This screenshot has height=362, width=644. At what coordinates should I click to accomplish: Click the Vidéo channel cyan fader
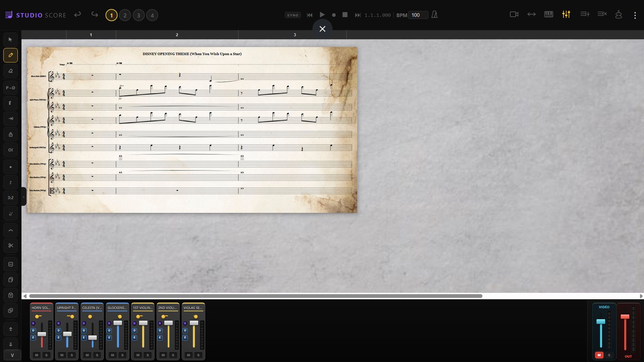click(x=601, y=321)
